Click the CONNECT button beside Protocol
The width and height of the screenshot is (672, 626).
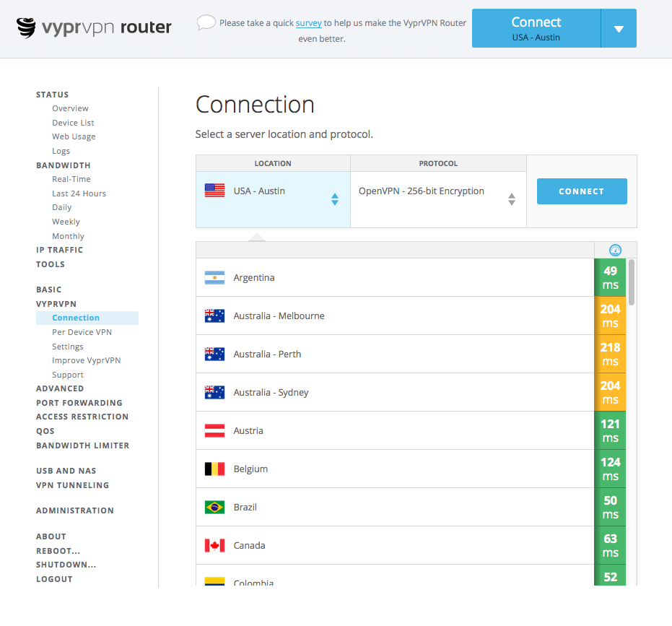pos(582,191)
